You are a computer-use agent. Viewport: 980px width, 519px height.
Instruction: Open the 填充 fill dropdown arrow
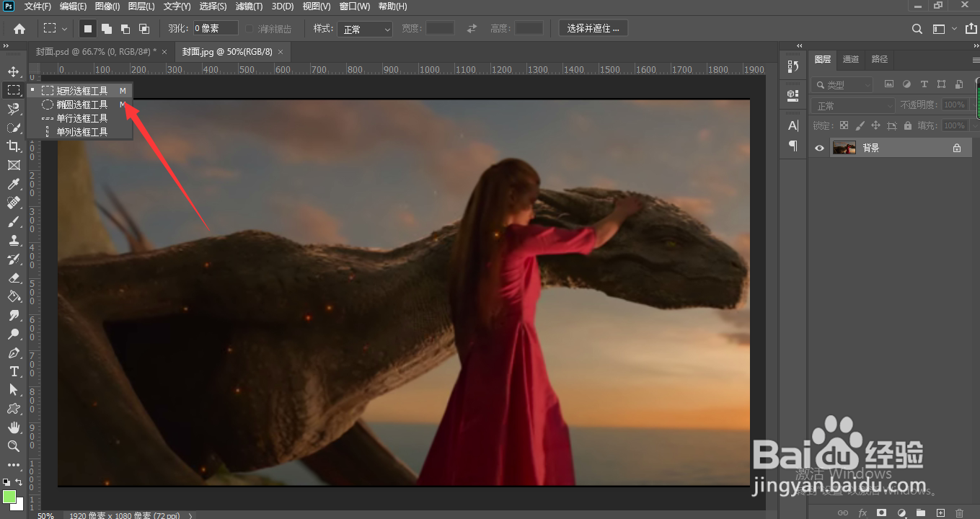pos(973,125)
